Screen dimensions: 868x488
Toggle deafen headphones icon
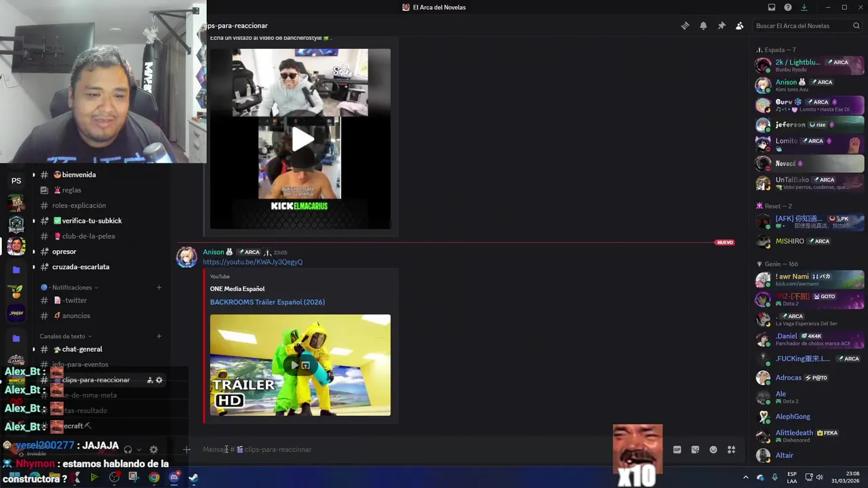coord(127,449)
